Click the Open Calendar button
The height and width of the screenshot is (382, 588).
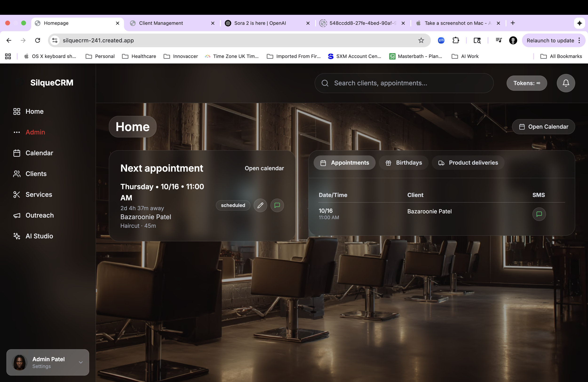click(543, 127)
